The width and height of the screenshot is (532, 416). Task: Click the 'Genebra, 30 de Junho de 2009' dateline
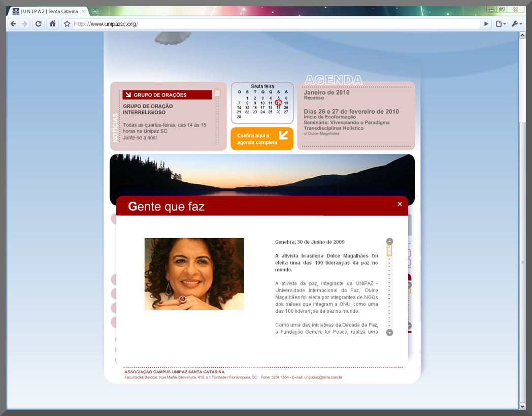(x=310, y=242)
